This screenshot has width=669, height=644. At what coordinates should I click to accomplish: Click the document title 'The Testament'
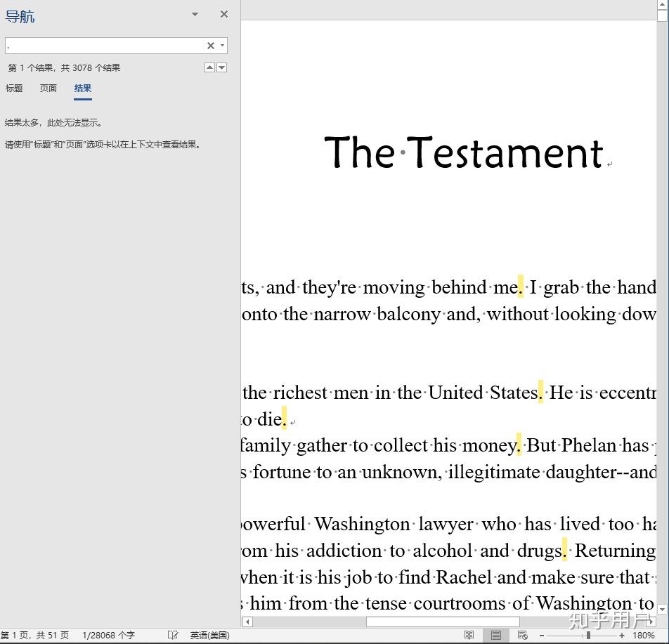click(x=465, y=152)
